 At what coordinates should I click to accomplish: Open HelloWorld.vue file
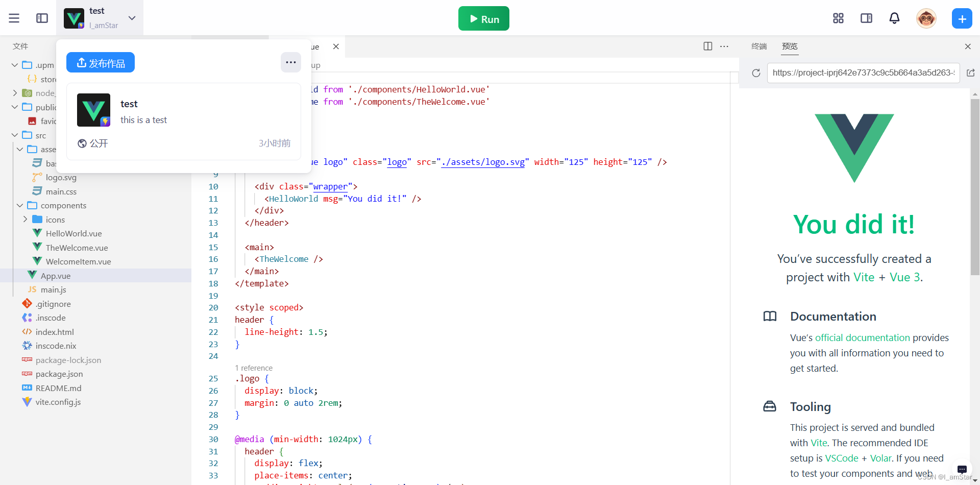(x=73, y=233)
